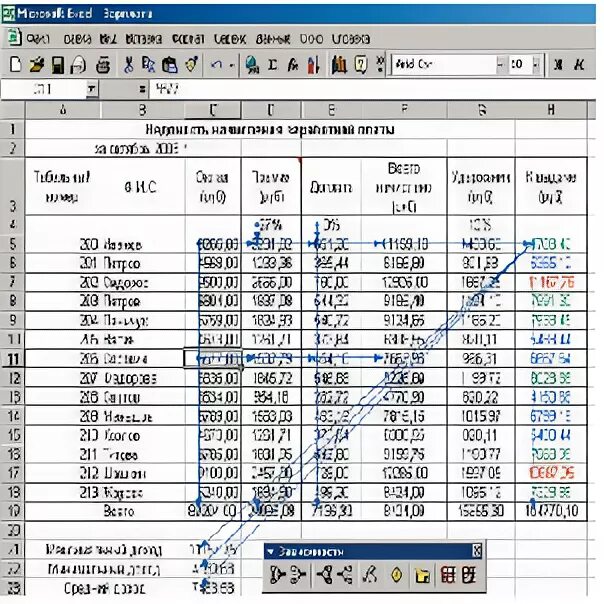Click the Help question mark icon
The width and height of the screenshot is (604, 604).
click(x=361, y=65)
